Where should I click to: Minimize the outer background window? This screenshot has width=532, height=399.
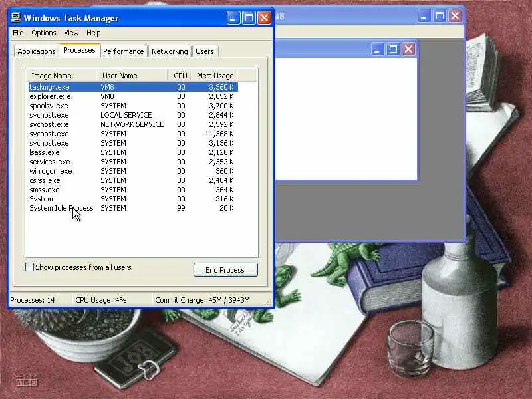pos(424,16)
